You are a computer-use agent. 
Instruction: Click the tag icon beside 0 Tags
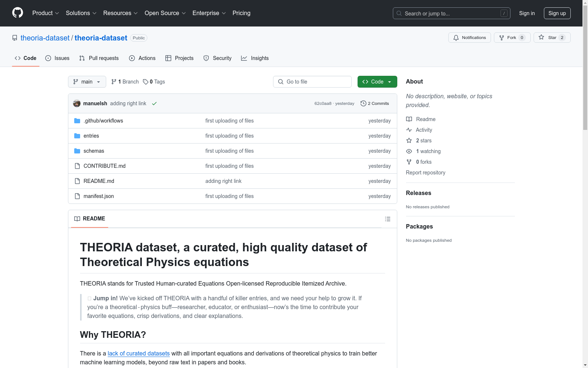pyautogui.click(x=146, y=82)
